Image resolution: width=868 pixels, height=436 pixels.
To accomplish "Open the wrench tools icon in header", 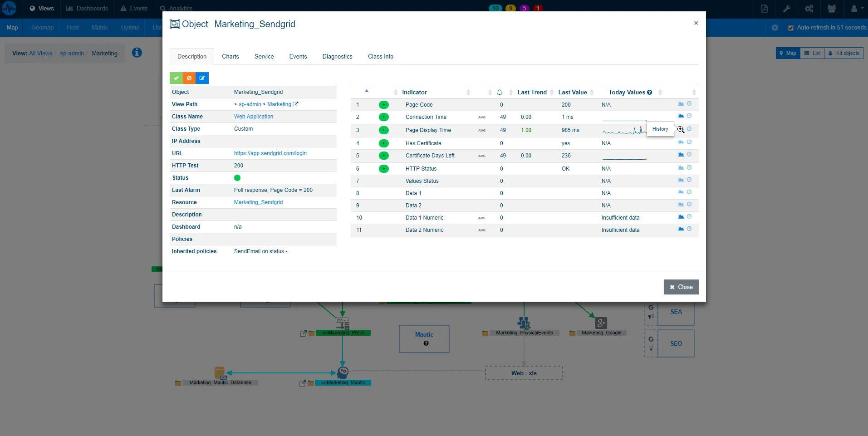I will pos(787,9).
